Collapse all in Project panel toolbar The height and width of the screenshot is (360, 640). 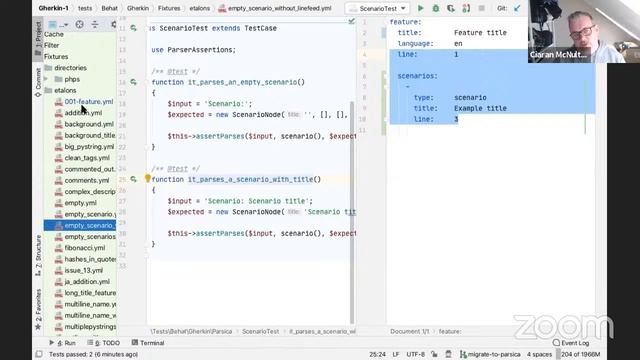[95, 24]
